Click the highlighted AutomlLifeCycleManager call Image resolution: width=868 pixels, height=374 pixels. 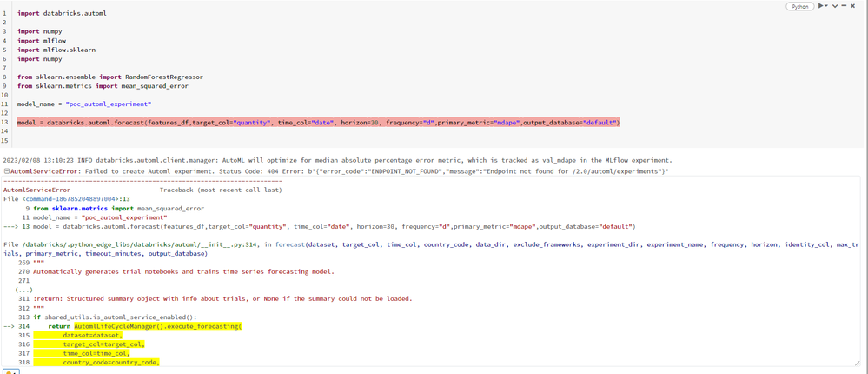(x=156, y=326)
